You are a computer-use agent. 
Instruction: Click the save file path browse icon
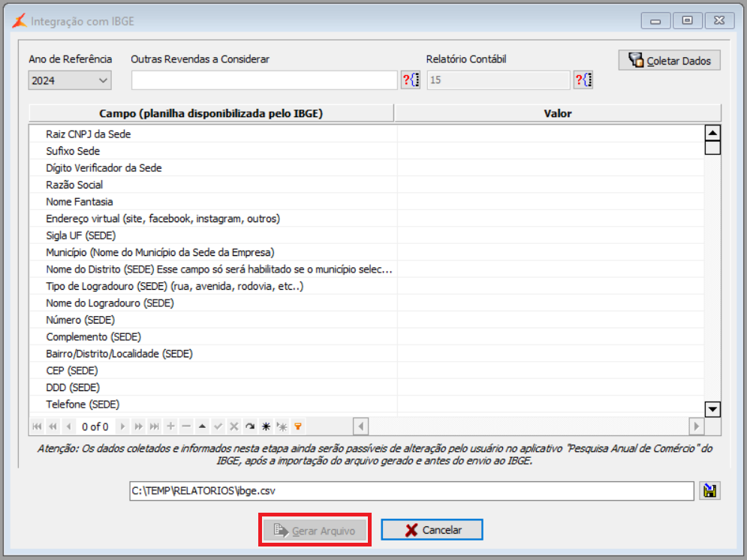pos(710,491)
